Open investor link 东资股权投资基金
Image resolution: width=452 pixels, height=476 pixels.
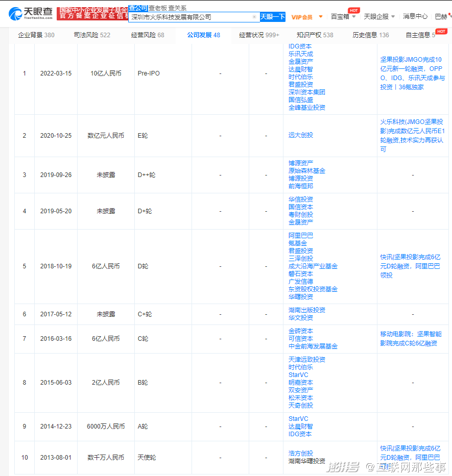tap(313, 289)
